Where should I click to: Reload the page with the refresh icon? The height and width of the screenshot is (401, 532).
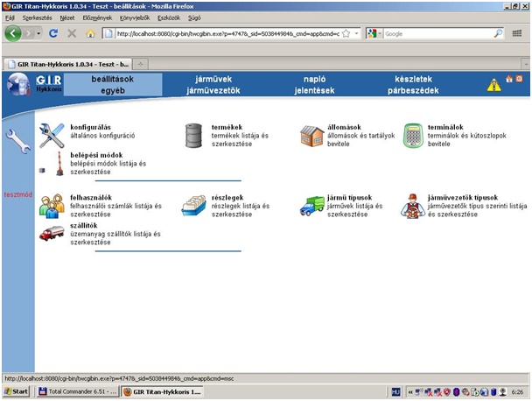pos(53,33)
